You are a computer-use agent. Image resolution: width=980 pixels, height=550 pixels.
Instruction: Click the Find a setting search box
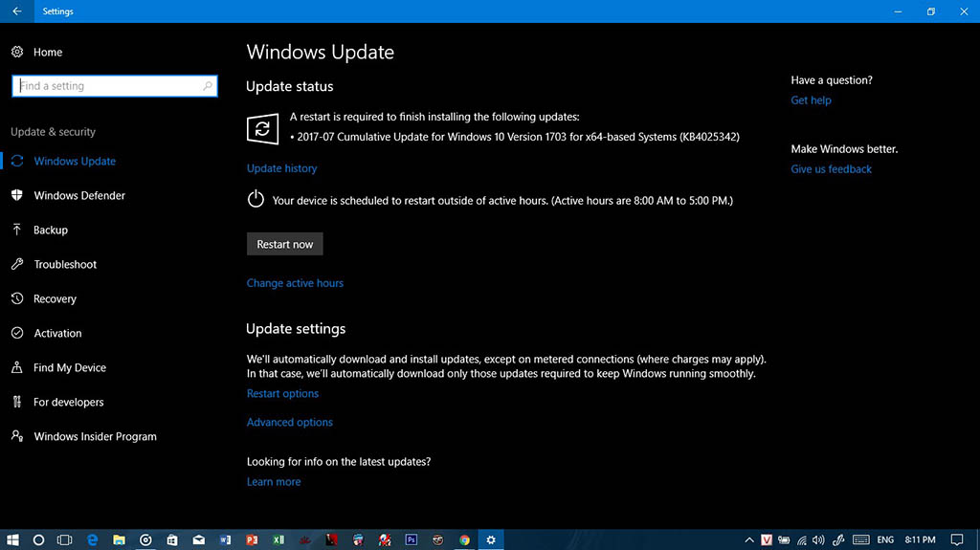coord(115,86)
